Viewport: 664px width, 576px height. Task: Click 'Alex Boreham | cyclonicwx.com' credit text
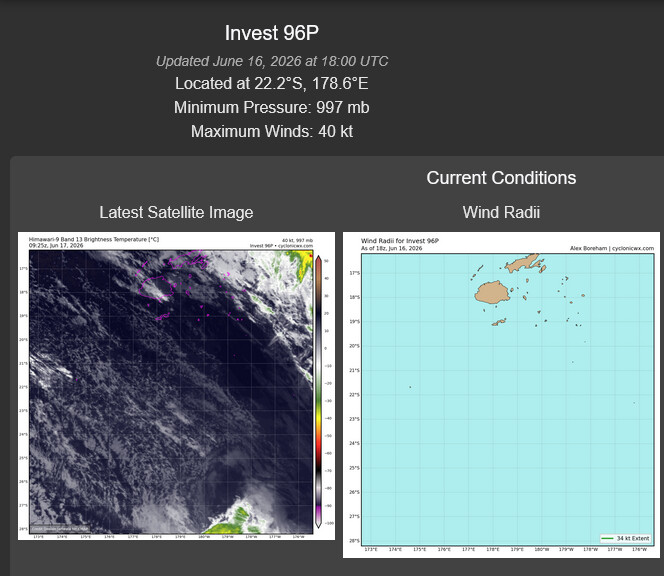pyautogui.click(x=612, y=248)
